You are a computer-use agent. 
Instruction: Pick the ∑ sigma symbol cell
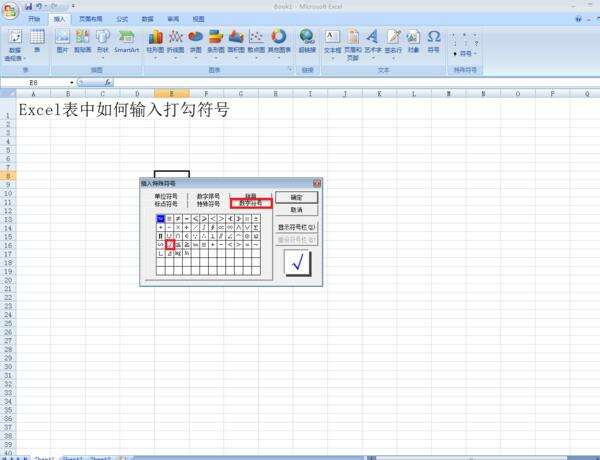(x=256, y=227)
